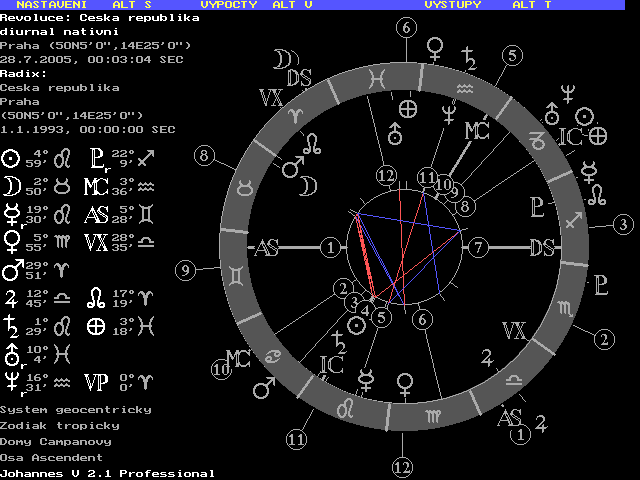Select the "Domy Campanovy" house system line

click(x=56, y=441)
